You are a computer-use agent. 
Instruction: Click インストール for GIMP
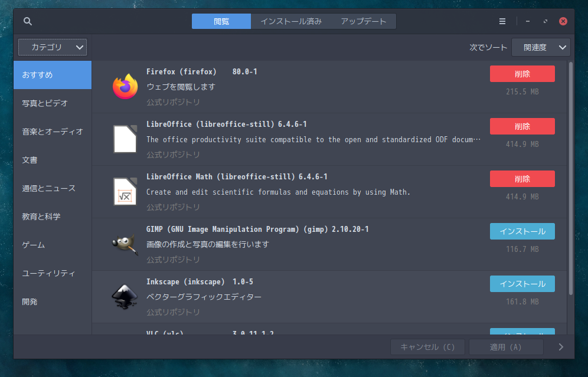tap(522, 231)
